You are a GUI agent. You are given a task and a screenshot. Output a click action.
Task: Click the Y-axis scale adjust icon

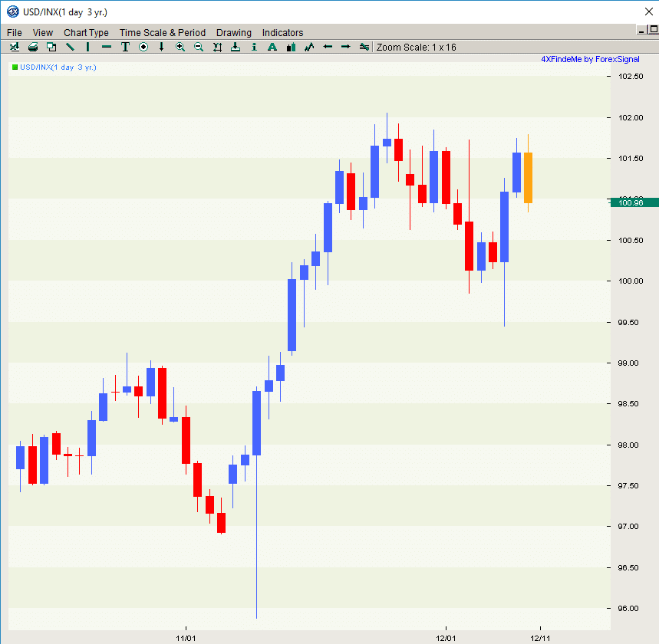tap(217, 47)
